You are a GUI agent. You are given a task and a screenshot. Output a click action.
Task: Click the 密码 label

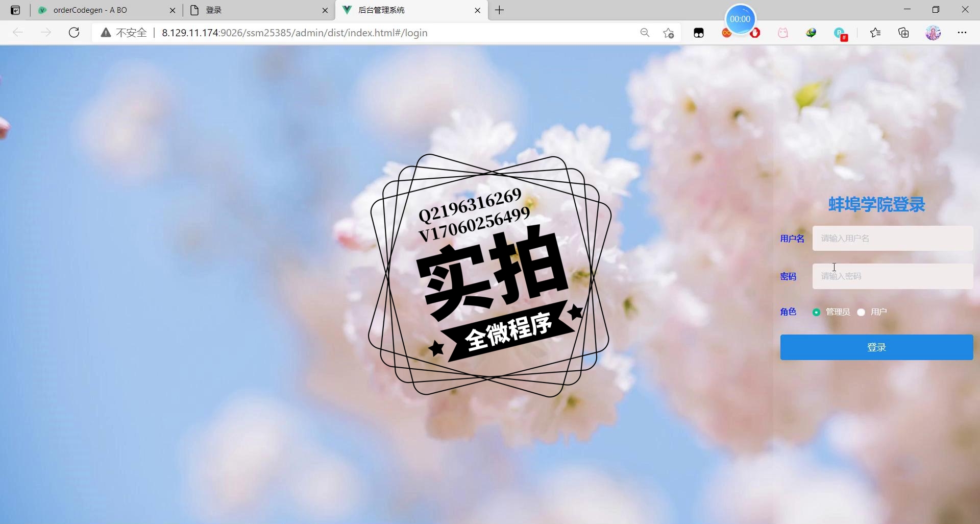(x=788, y=276)
